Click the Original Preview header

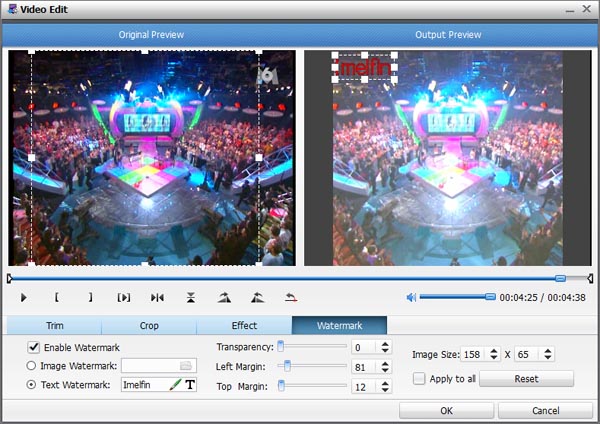point(151,35)
